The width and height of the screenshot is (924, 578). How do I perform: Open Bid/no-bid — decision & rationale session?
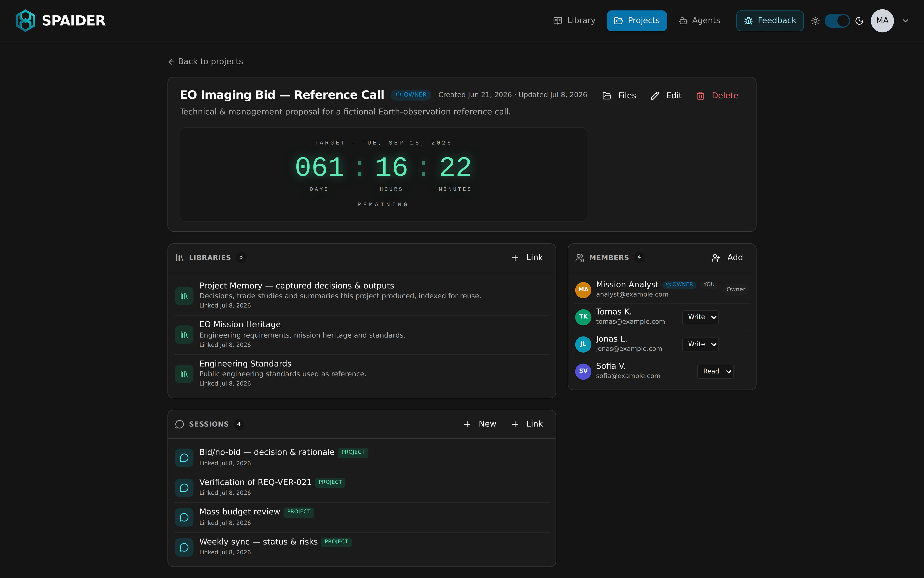(267, 452)
